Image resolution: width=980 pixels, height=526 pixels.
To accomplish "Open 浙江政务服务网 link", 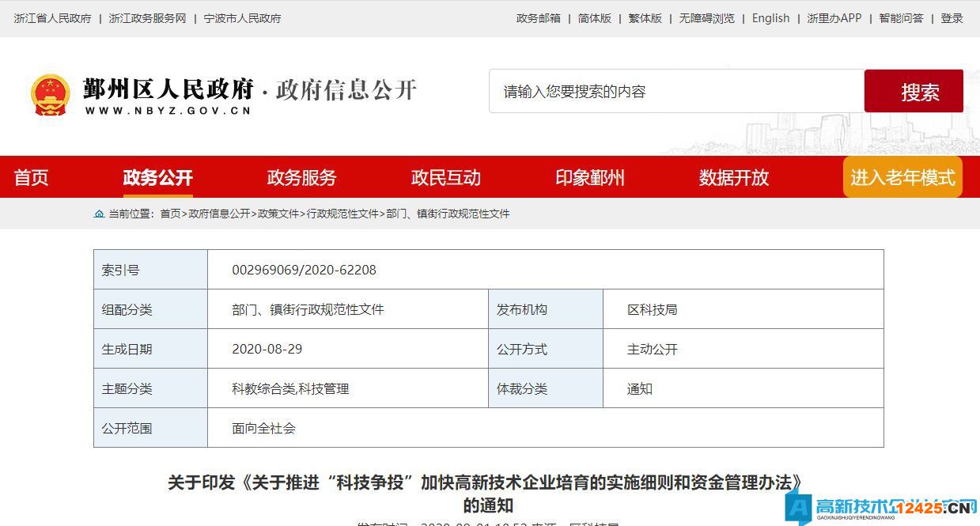I will click(x=147, y=18).
